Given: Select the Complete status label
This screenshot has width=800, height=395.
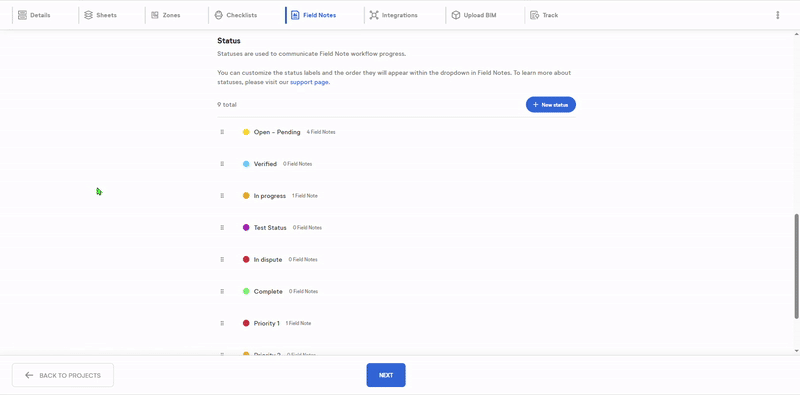Looking at the screenshot, I should [x=268, y=291].
